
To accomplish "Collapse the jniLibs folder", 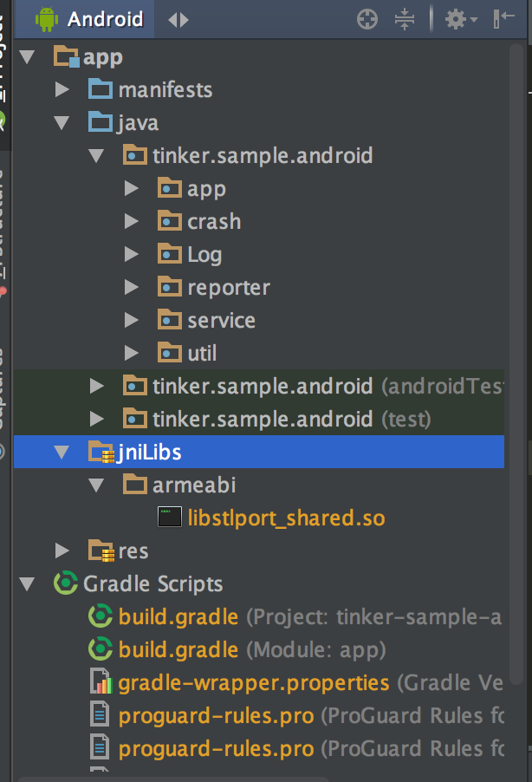I will (x=62, y=452).
